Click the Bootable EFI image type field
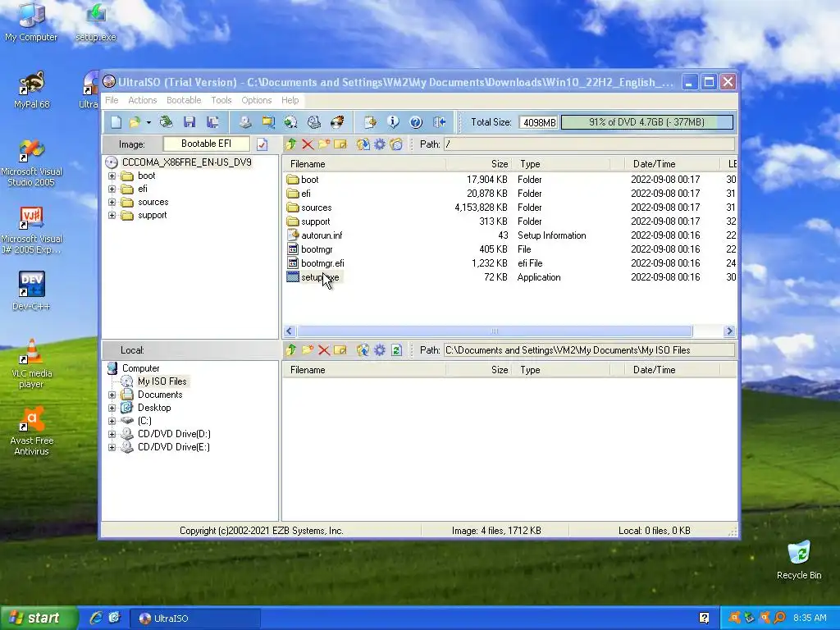The height and width of the screenshot is (630, 840). point(206,144)
